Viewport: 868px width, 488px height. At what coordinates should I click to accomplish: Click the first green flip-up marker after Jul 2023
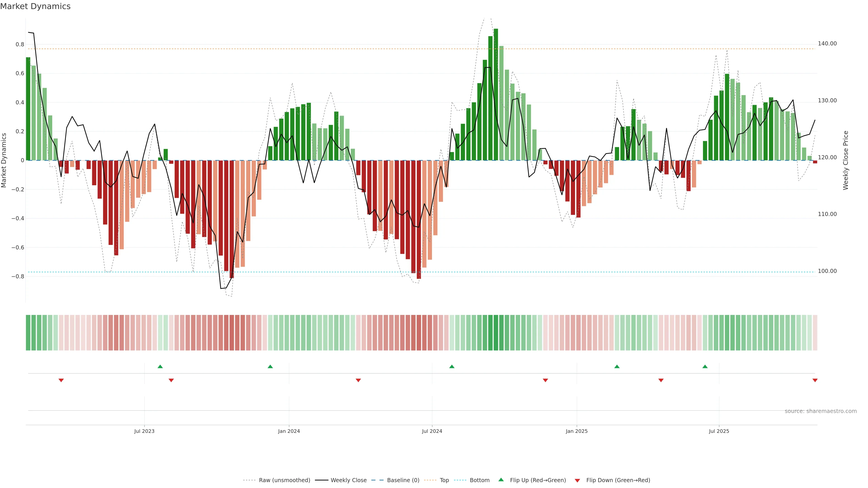(x=160, y=366)
